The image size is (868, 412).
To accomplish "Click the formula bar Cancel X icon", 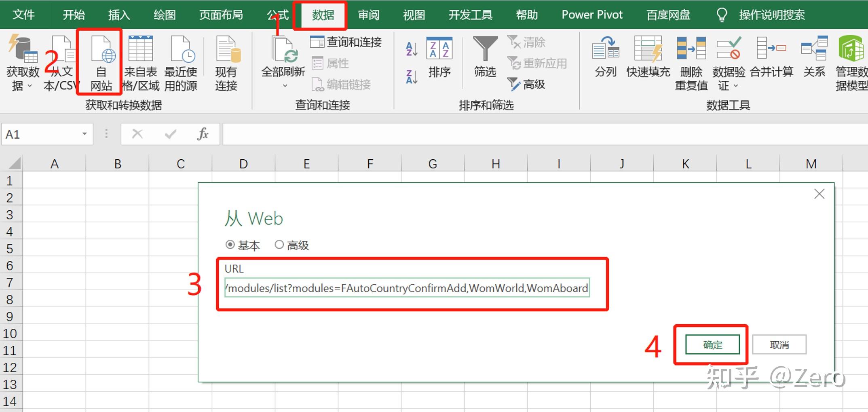I will tap(137, 134).
